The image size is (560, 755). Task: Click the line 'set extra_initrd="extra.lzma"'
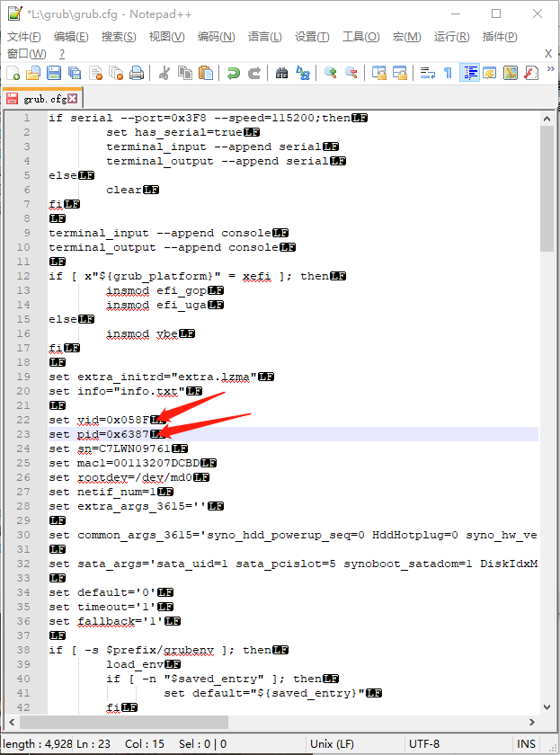coord(153,377)
